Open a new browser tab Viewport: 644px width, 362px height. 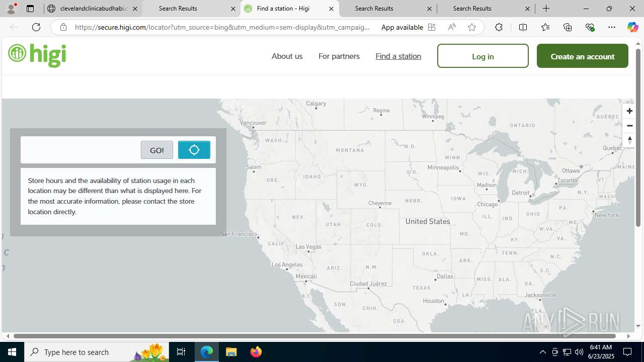[546, 9]
